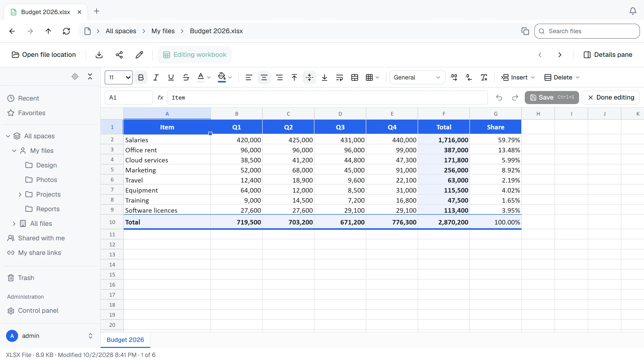Toggle wrap text
The image size is (644, 362).
tap(340, 77)
